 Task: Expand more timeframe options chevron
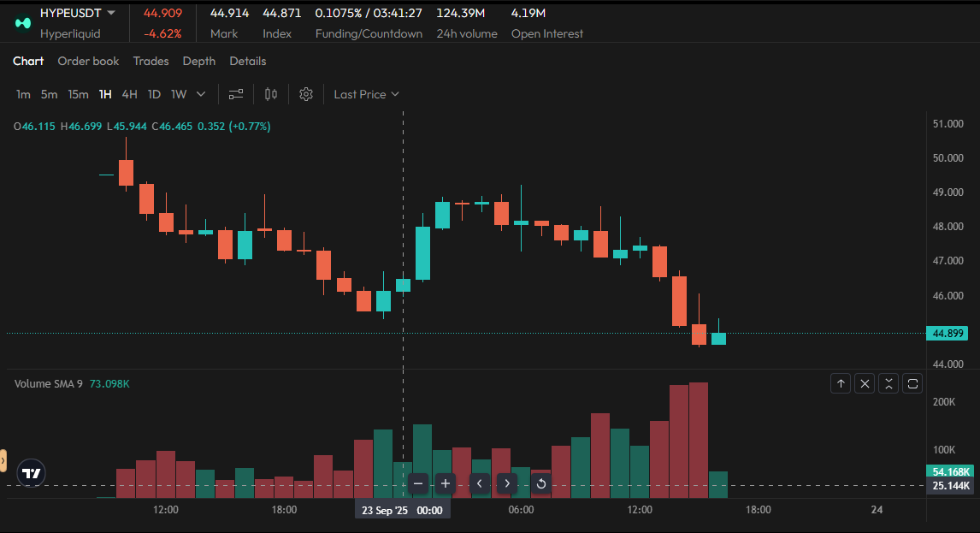tap(201, 94)
